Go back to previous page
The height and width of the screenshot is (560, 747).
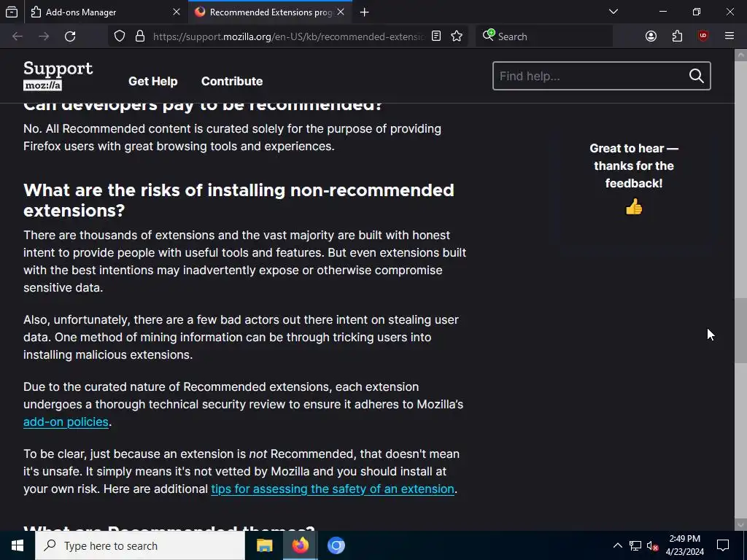tap(18, 36)
